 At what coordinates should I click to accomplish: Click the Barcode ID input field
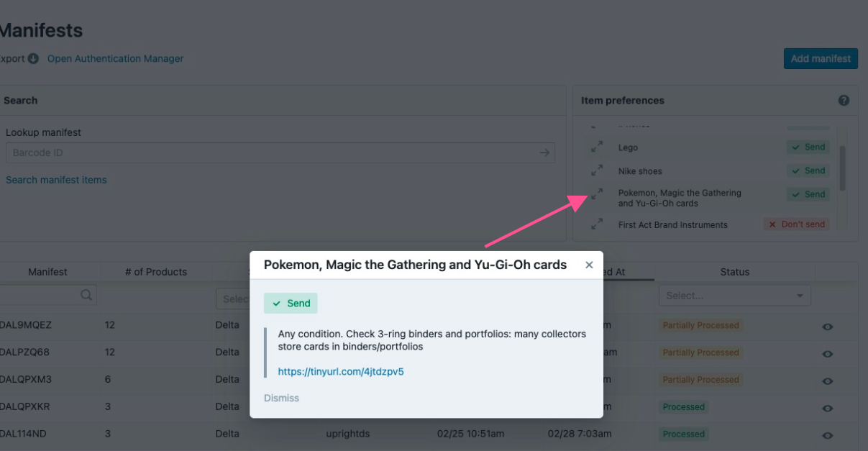tap(273, 152)
